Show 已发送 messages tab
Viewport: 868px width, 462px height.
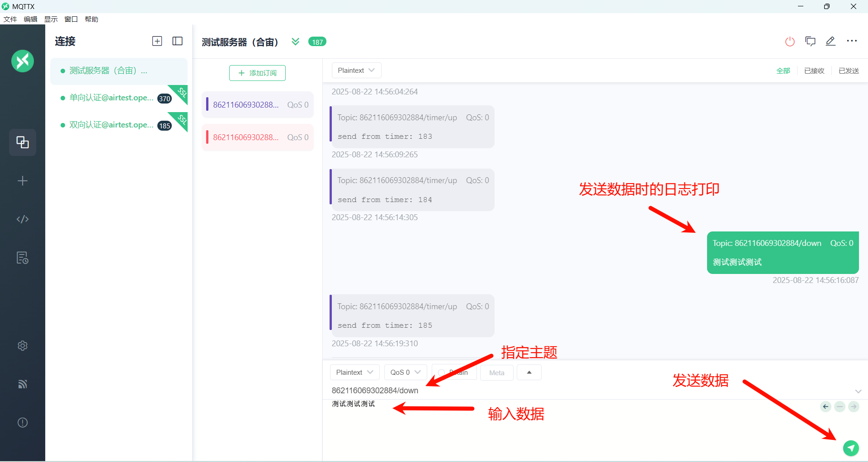849,71
